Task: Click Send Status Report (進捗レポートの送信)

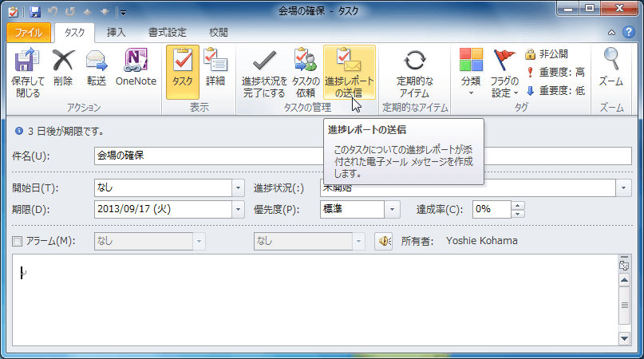Action: (349, 73)
